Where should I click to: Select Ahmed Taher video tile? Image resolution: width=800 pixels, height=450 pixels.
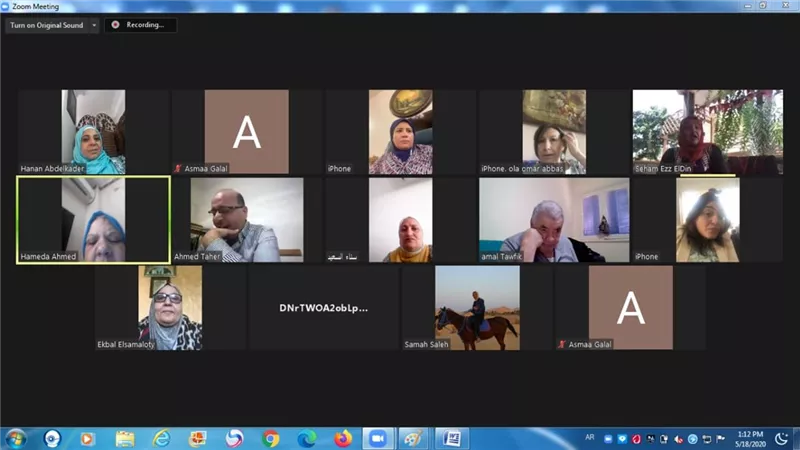247,220
